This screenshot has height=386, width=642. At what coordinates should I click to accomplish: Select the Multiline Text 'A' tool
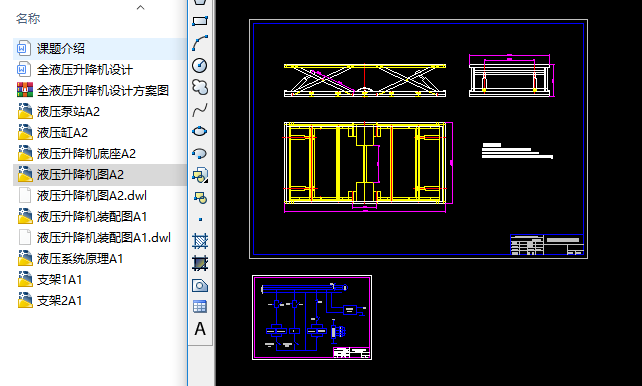pos(200,329)
